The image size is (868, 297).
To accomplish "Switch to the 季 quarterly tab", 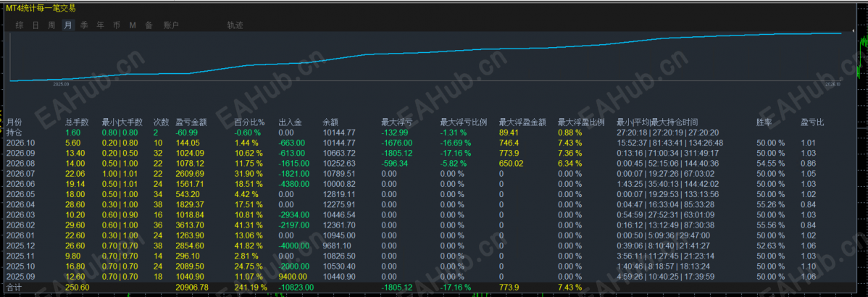I will pos(84,25).
